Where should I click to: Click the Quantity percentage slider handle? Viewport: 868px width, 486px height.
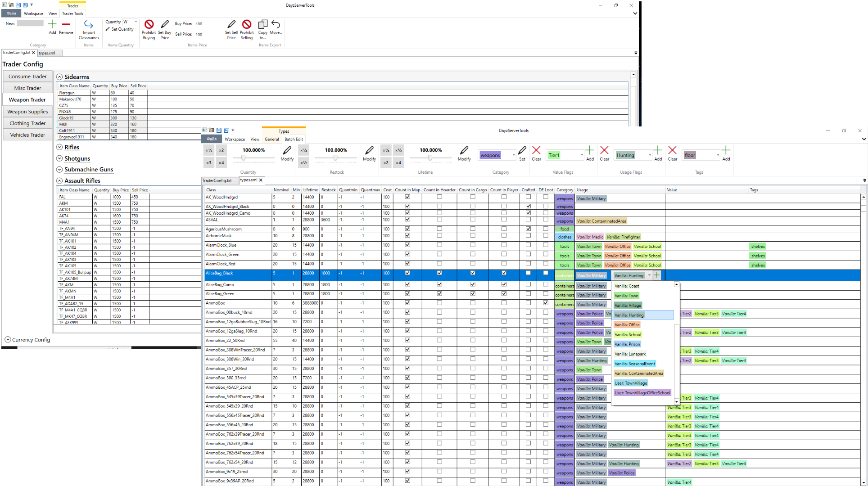coord(244,158)
